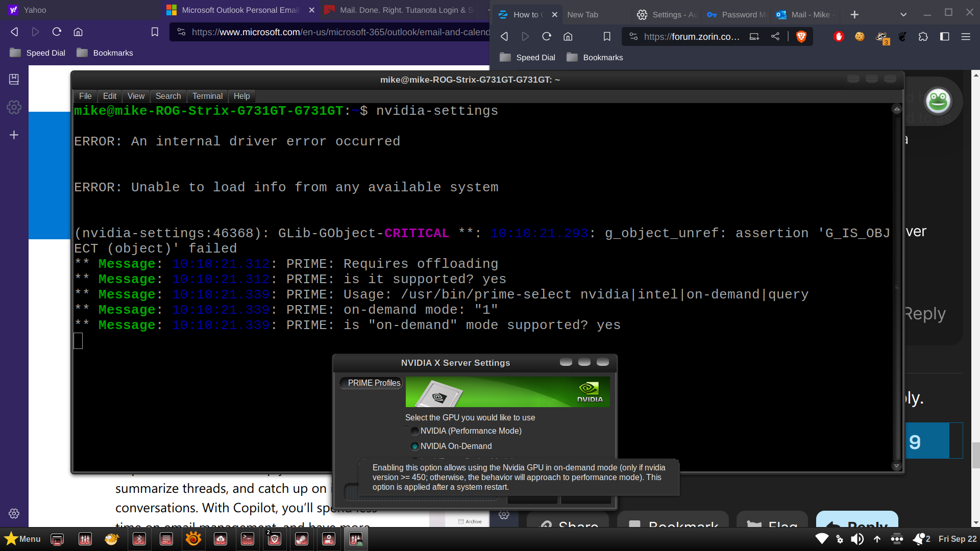The image size is (980, 551).
Task: Open the Help menu in the terminal
Action: point(241,96)
